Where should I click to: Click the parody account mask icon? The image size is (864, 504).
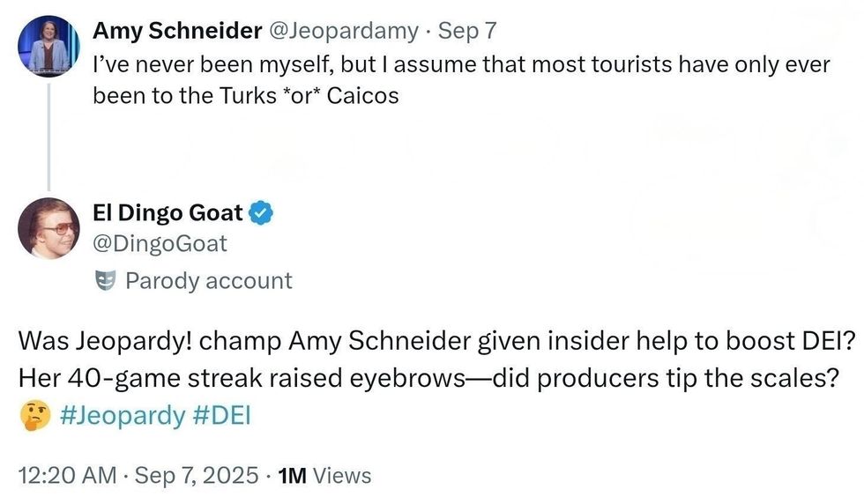pos(105,281)
